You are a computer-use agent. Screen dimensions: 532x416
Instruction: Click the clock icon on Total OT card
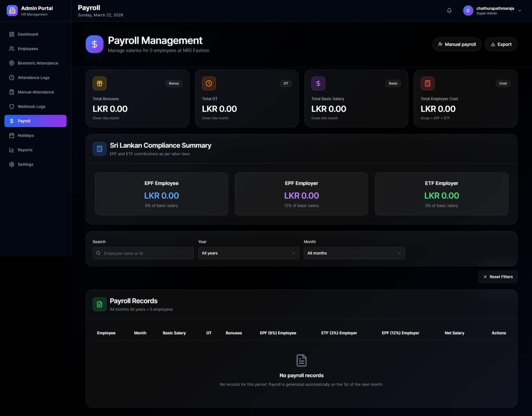(209, 83)
